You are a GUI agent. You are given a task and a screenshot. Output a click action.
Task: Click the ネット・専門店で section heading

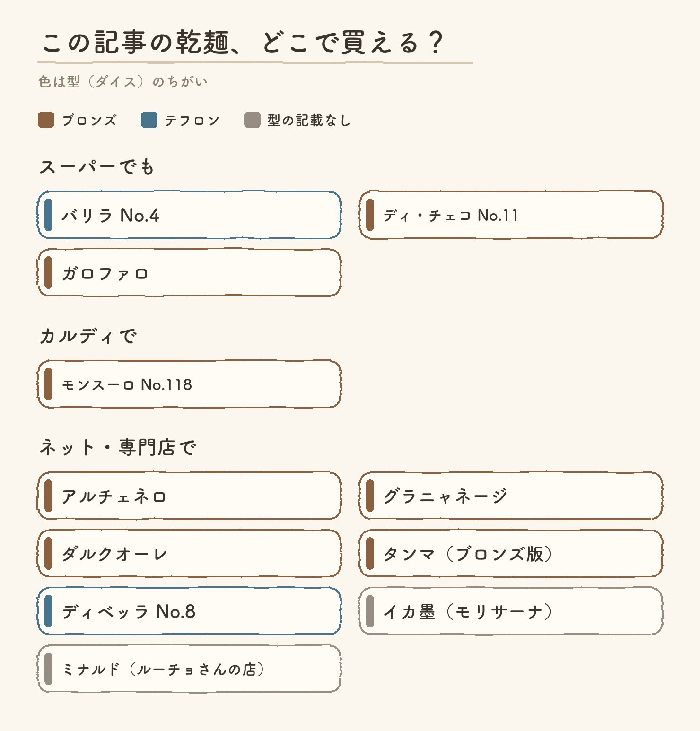117,447
